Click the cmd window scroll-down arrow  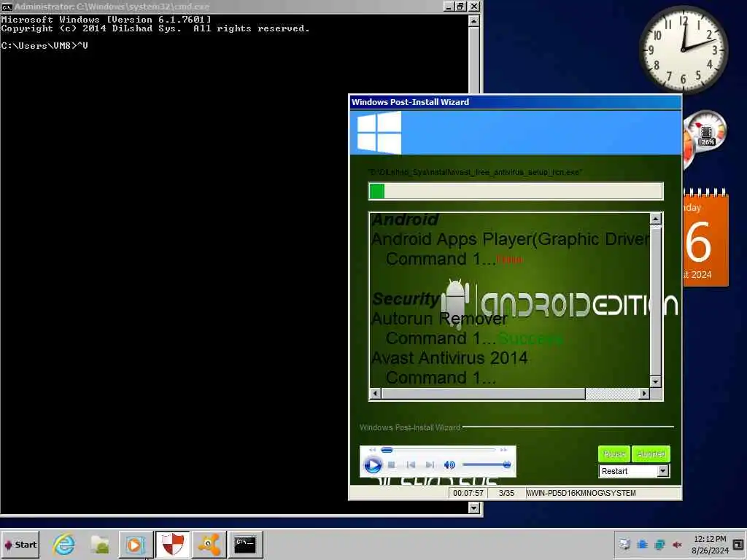pyautogui.click(x=473, y=507)
